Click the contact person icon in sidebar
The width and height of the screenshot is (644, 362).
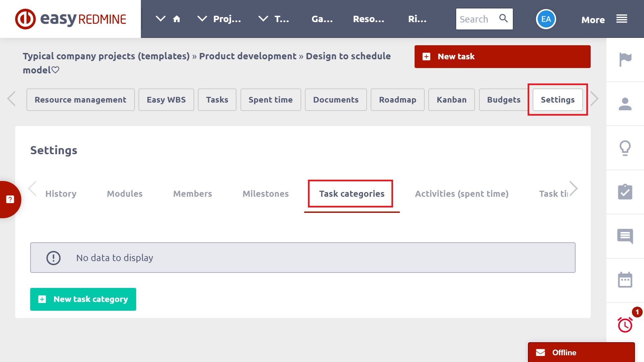tap(625, 104)
